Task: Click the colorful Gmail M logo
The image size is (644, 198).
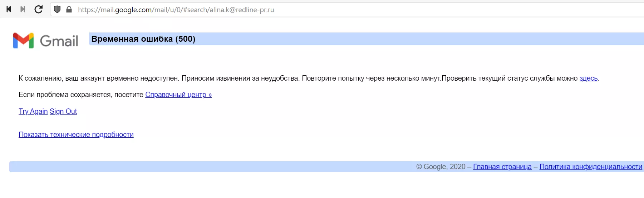Action: [x=23, y=40]
